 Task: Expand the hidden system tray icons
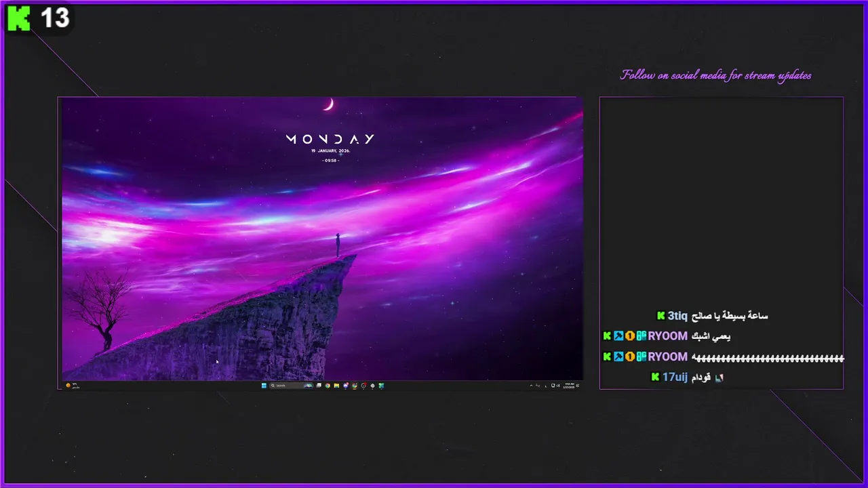[x=531, y=386]
